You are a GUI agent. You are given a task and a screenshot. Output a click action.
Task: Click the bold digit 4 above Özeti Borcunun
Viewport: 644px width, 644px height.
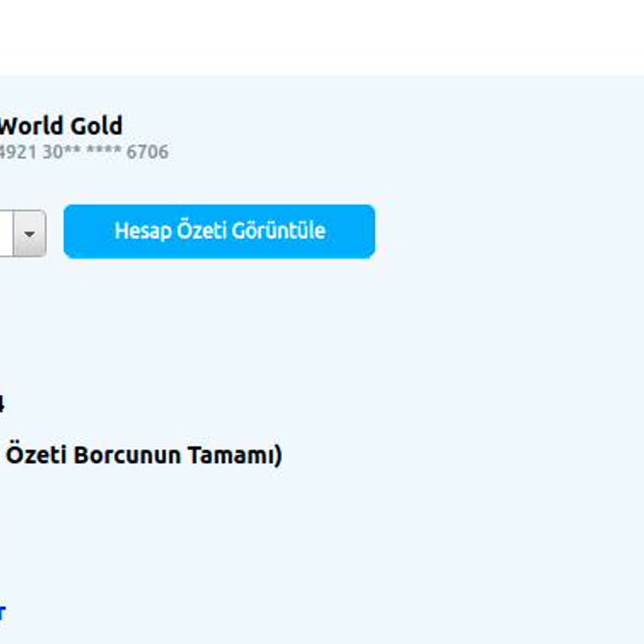(x=2, y=404)
